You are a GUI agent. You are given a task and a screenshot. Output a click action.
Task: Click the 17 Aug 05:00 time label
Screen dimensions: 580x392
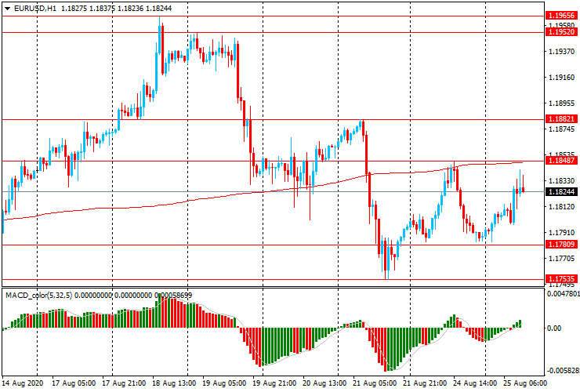(x=74, y=383)
